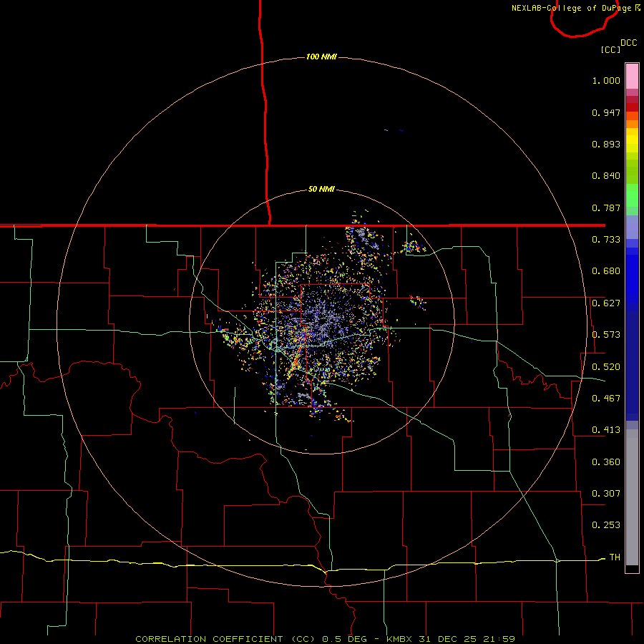Click the [CC] units label
The width and height of the screenshot is (644, 644).
tap(611, 49)
